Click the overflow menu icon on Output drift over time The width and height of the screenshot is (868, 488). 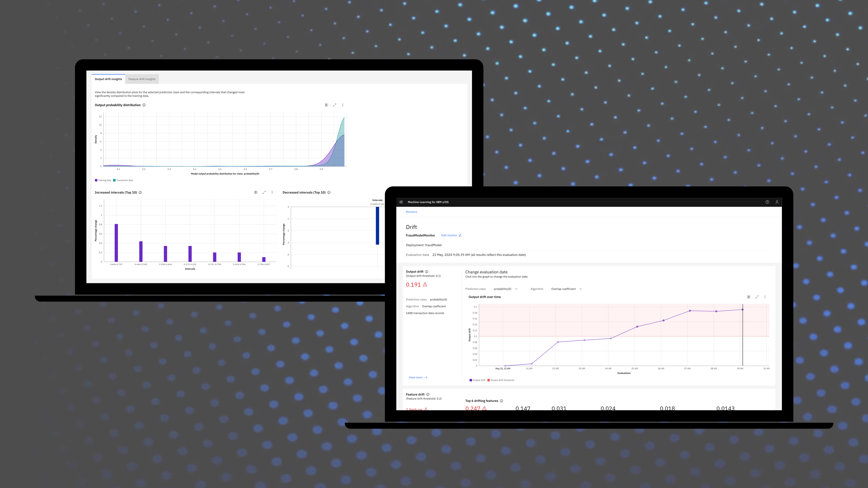coord(765,297)
